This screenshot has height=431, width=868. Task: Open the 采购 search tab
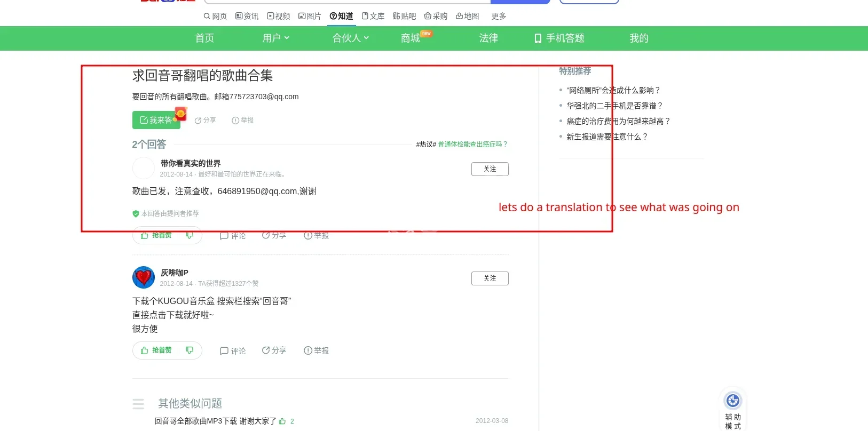436,16
